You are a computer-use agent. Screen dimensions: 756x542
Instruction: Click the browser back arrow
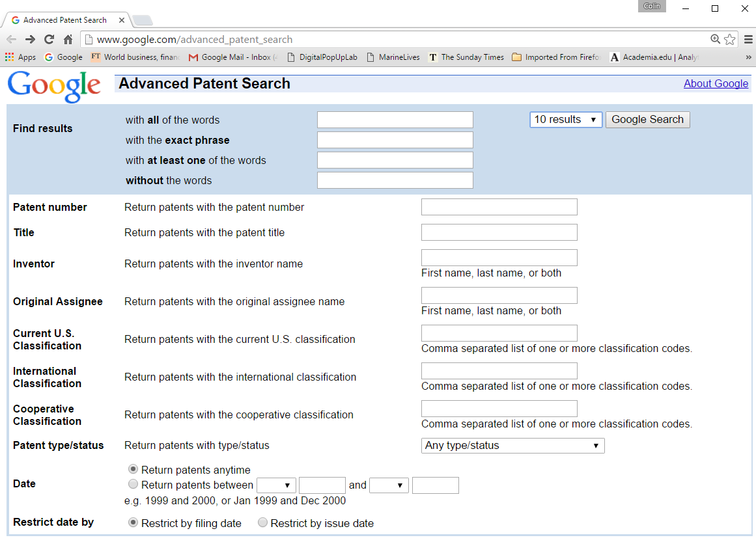(x=12, y=39)
